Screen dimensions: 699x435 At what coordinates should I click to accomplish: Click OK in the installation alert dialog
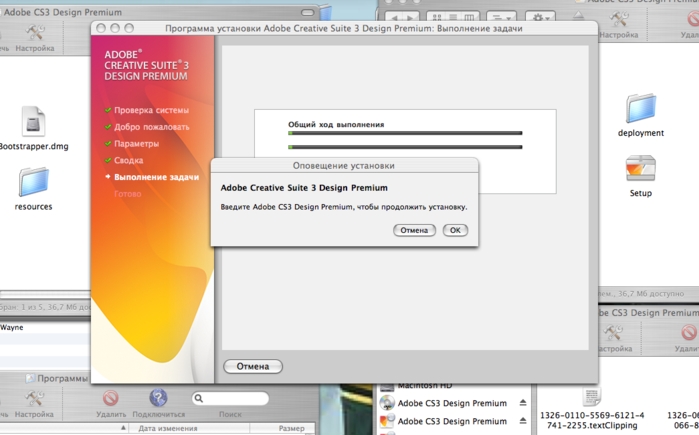(x=455, y=230)
